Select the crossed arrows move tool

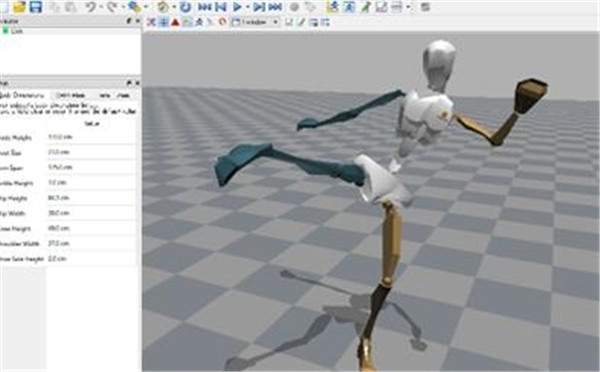click(151, 22)
